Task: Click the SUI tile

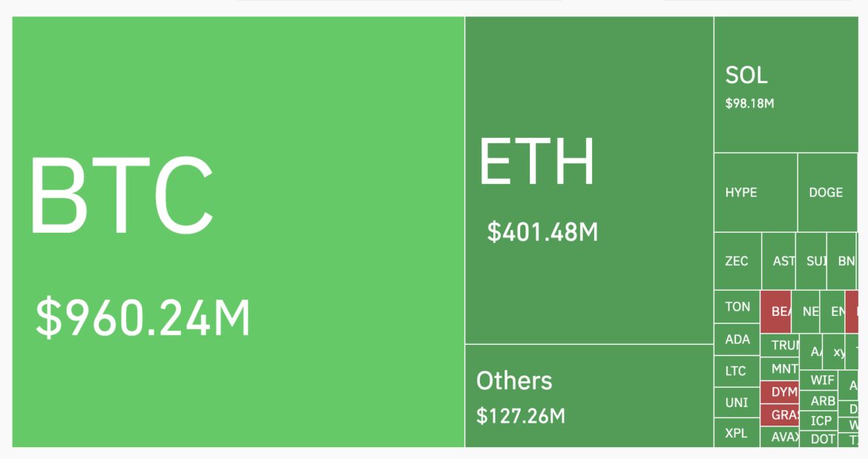Action: pos(812,261)
